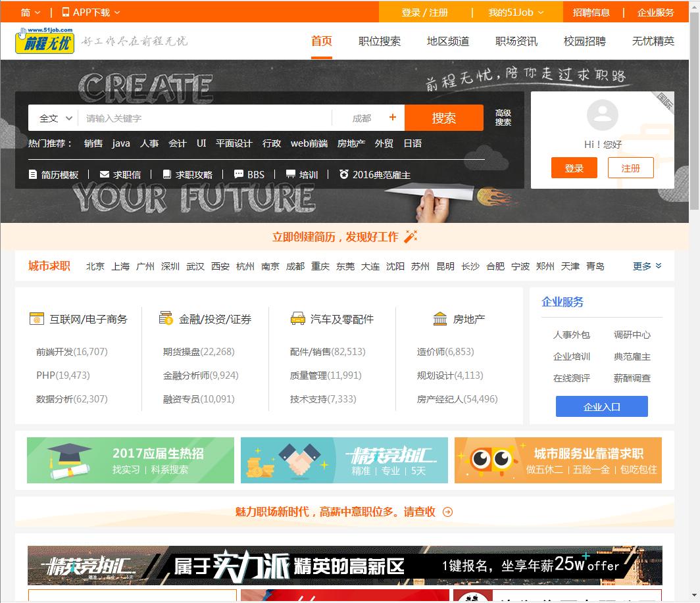Viewport: 700px width, 603px height.
Task: Open the 2016典范雇主 award icon
Action: 343,174
